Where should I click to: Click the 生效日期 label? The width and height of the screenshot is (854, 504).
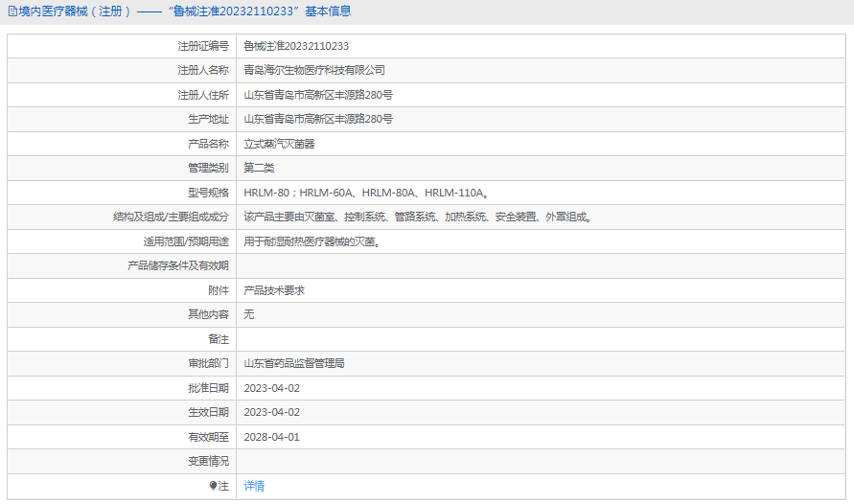208,412
